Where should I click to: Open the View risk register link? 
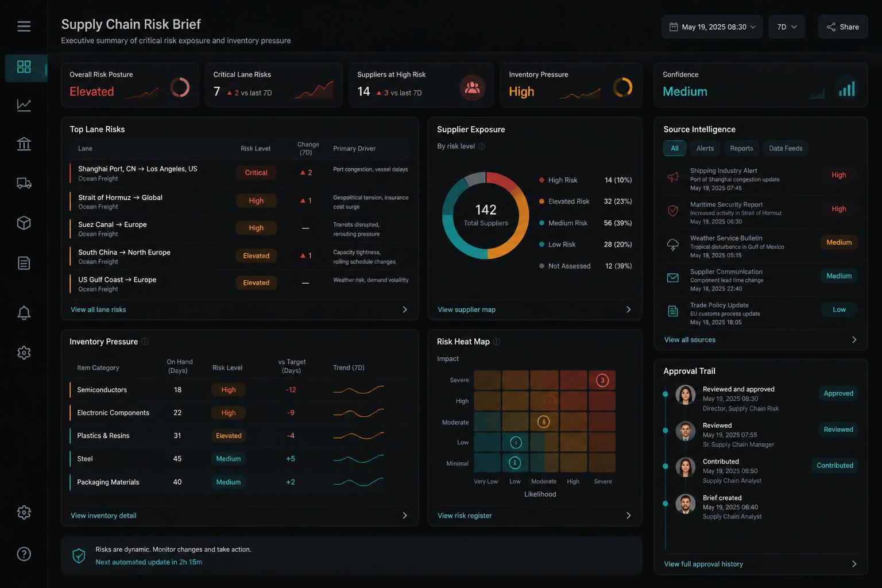coord(465,516)
